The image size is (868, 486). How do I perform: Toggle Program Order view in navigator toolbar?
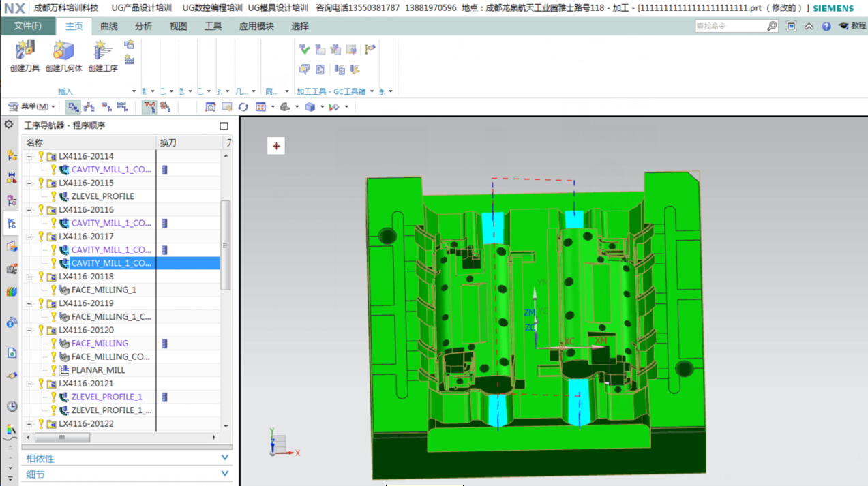(73, 106)
